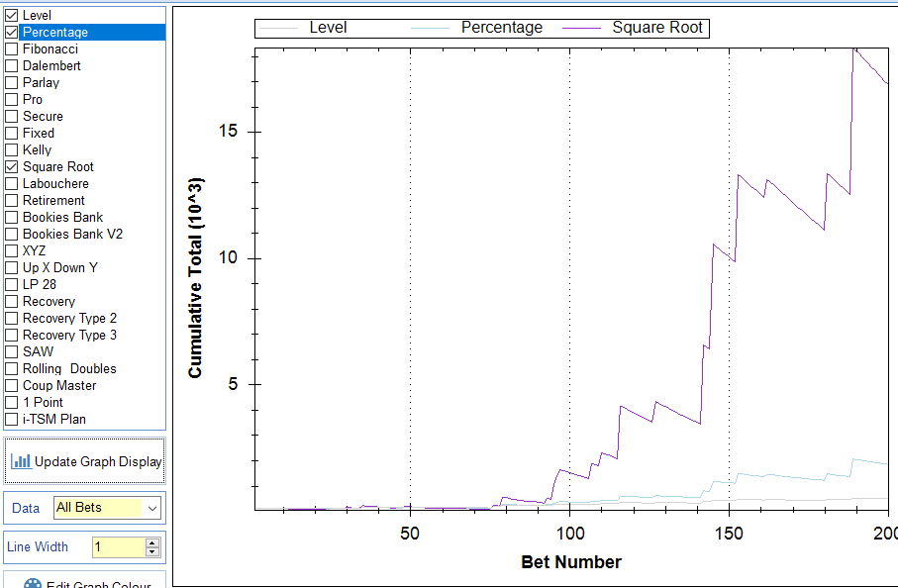Viewport: 898px width, 588px height.
Task: Tick the i-TSM Plan checkbox
Action: point(12,420)
